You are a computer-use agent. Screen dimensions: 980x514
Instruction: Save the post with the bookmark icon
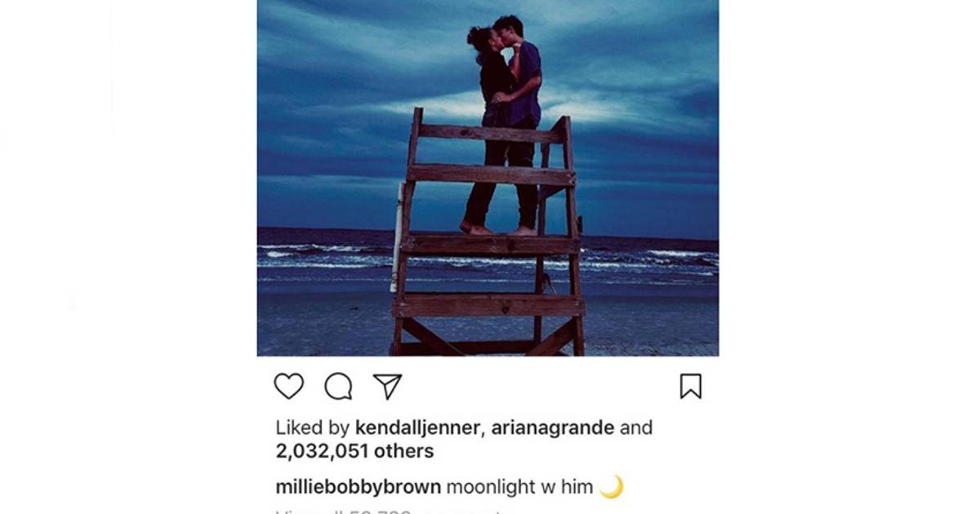coord(690,386)
